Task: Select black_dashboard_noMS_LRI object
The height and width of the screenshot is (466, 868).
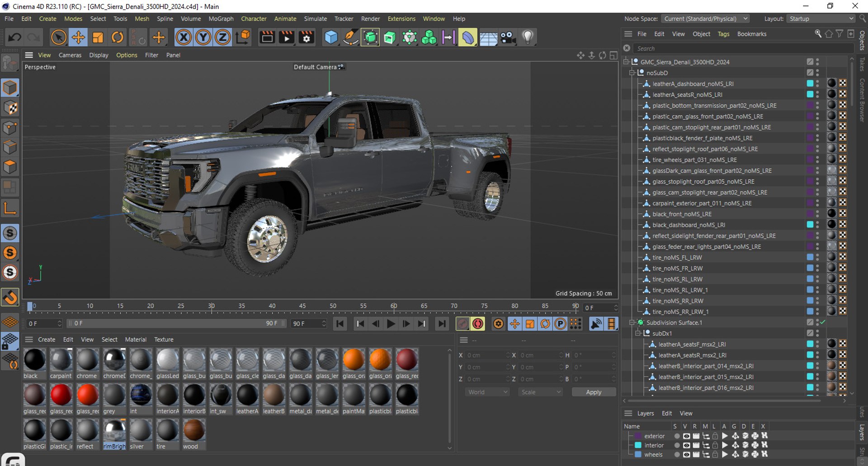Action: coord(689,225)
